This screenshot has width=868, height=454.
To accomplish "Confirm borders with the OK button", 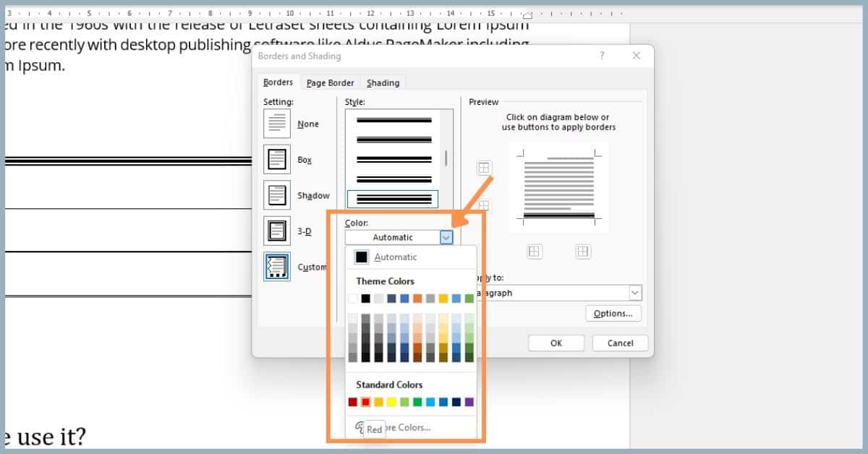I will [x=556, y=343].
